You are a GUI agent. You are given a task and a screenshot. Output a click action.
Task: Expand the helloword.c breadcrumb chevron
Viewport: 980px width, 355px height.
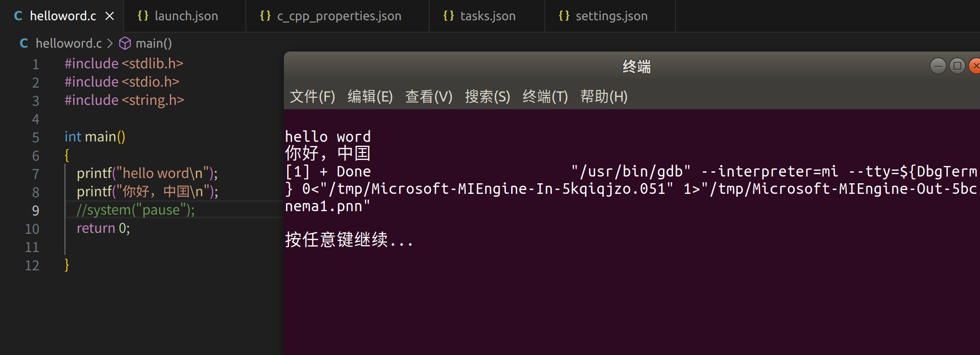click(x=110, y=43)
